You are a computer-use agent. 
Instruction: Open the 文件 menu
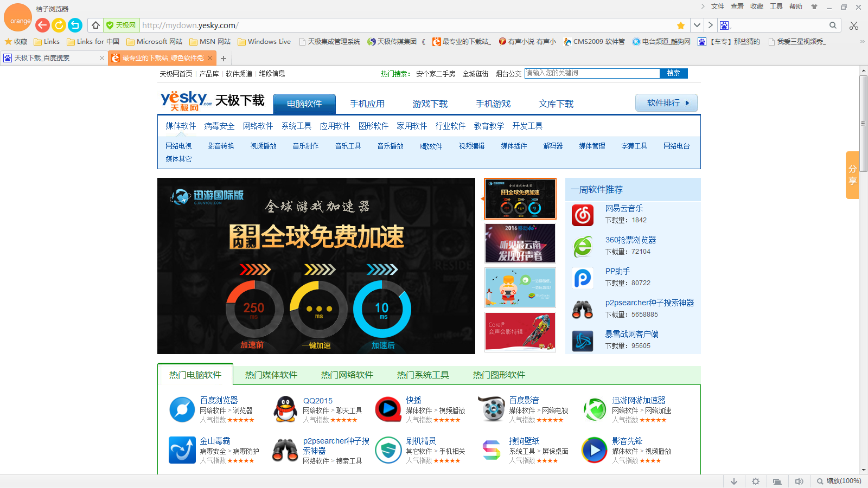718,7
